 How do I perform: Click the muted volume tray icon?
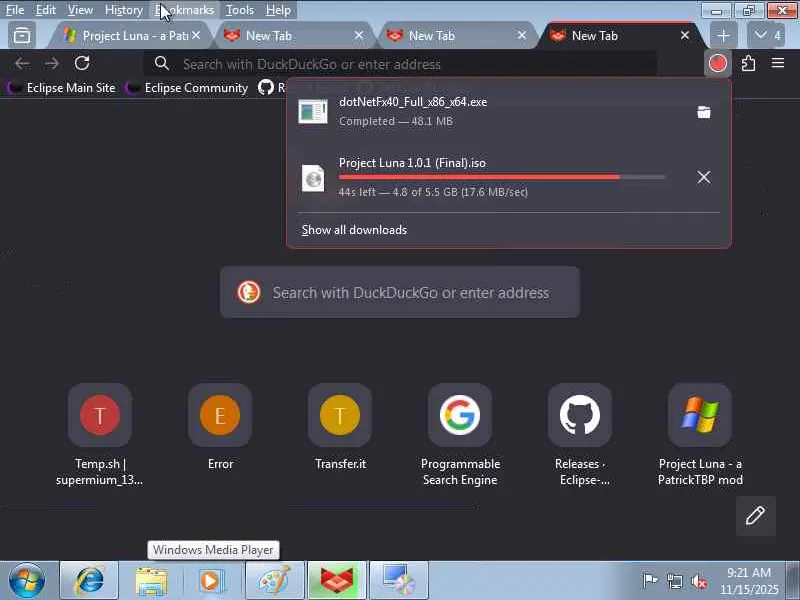(x=698, y=581)
